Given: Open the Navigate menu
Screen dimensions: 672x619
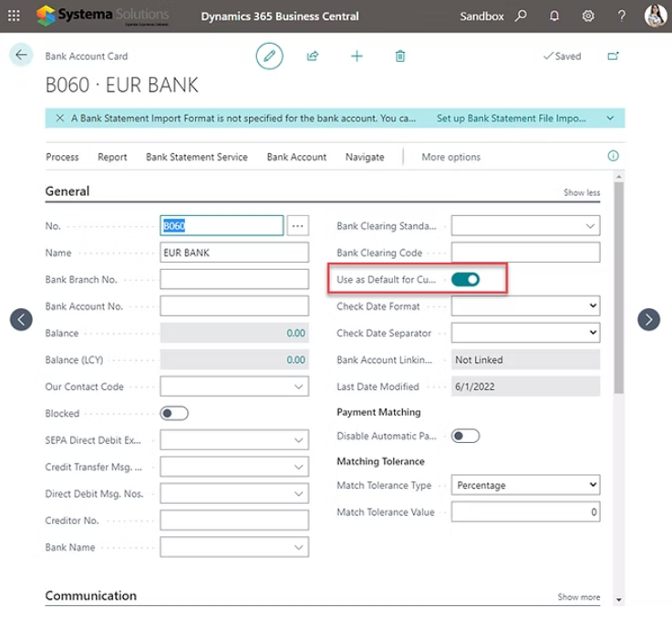Looking at the screenshot, I should [x=365, y=157].
